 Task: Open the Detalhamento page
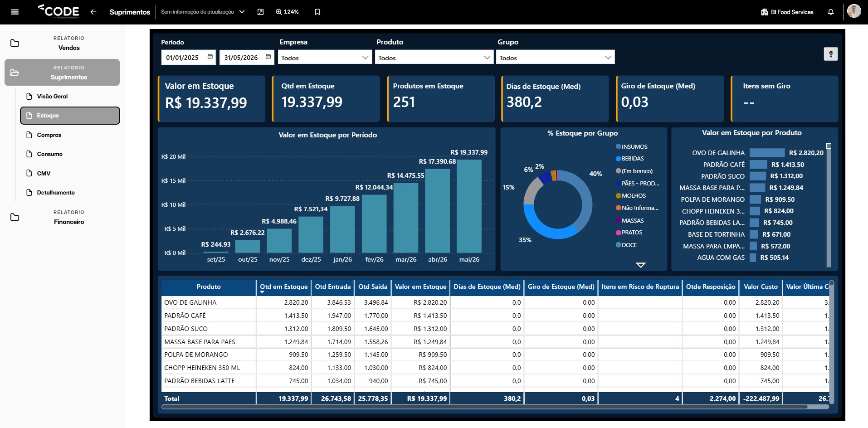[x=70, y=192]
